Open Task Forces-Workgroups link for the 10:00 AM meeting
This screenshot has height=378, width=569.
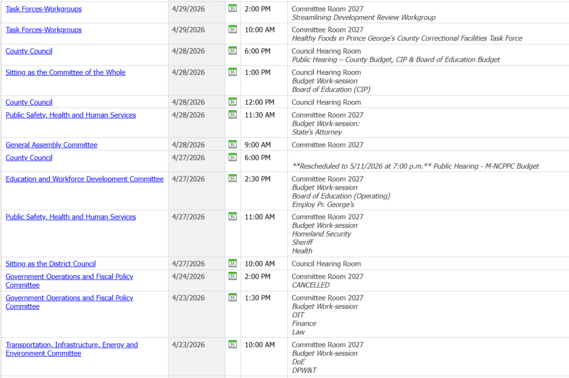(44, 30)
